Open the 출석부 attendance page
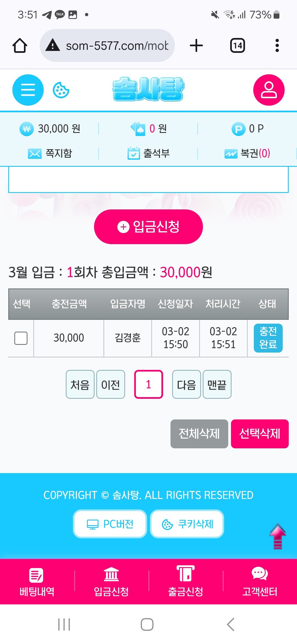The image size is (297, 644). 149,153
